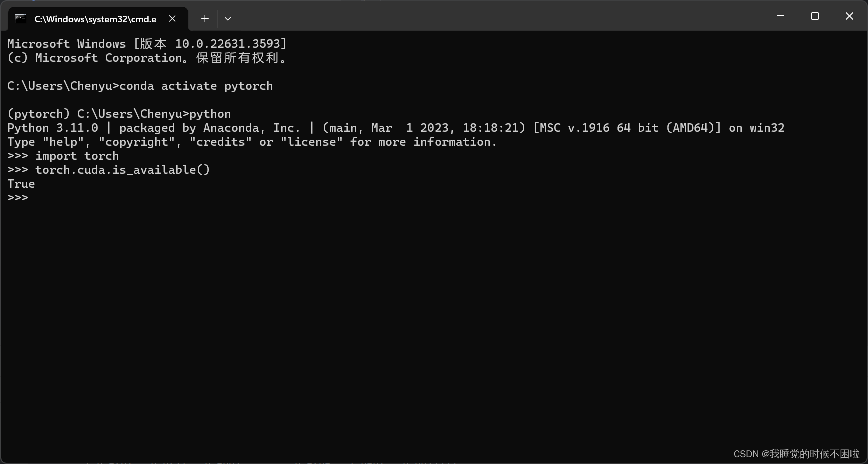The height and width of the screenshot is (464, 868).
Task: Click the empty >>> prompt line
Action: point(18,198)
